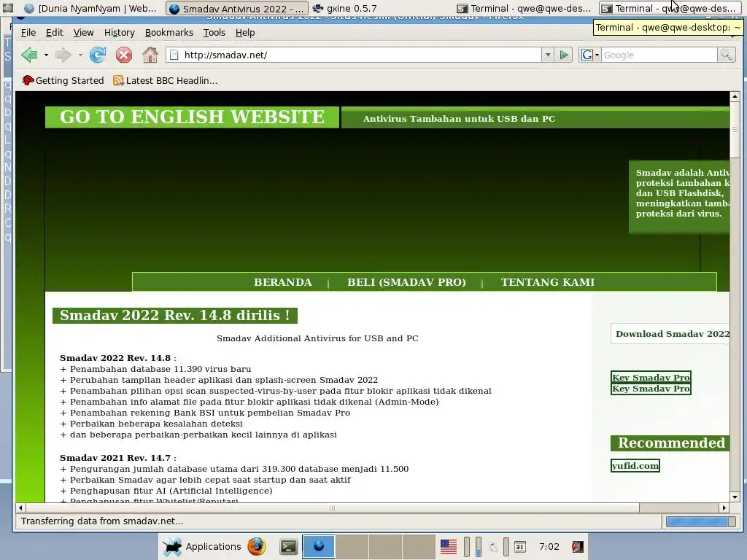Click the horizontal scrollbar right arrow
This screenshot has width=747, height=560.
click(x=724, y=507)
